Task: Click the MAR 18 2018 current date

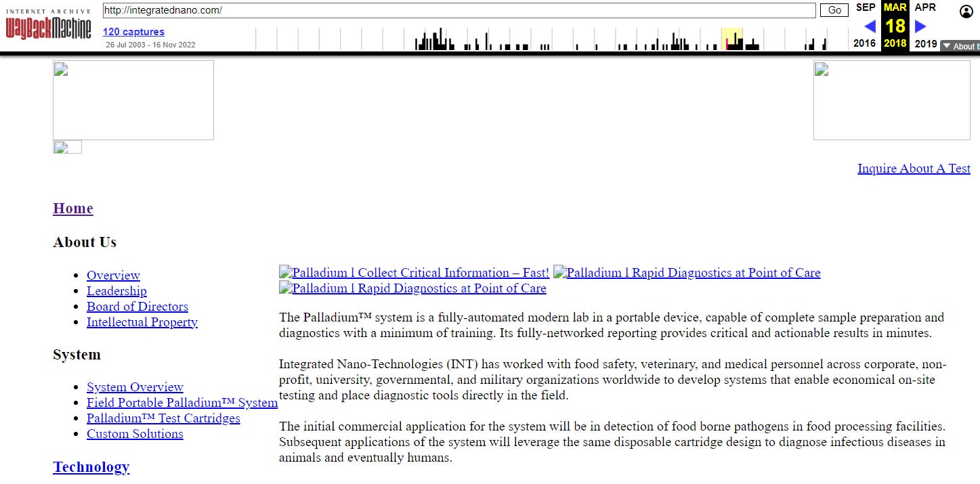Action: (895, 26)
